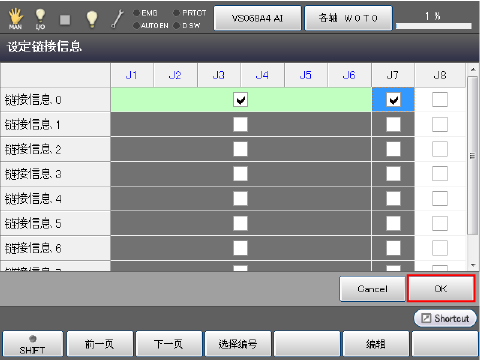Image resolution: width=480 pixels, height=360 pixels.
Task: Check J1-J6 checkbox for 链接信息 3
Action: pos(240,174)
